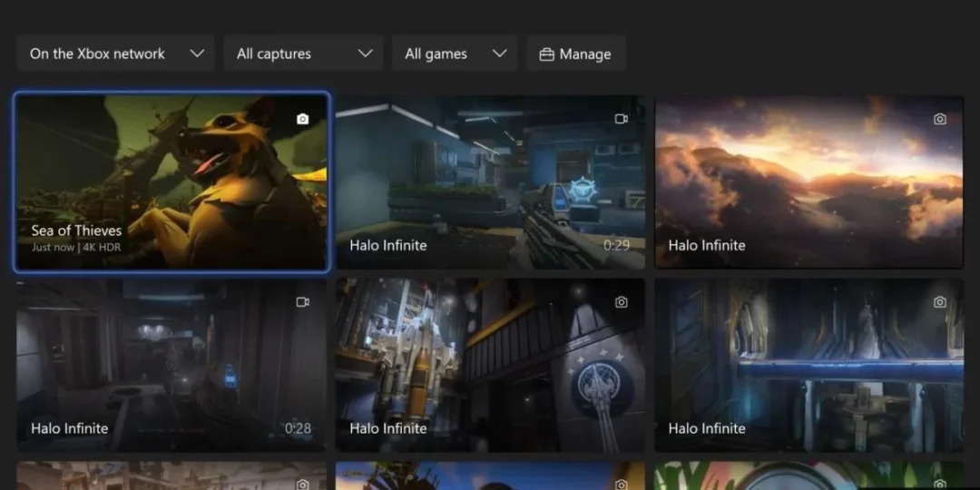Open the Halo Infinite rocket banner screenshot
This screenshot has height=490, width=980.
pyautogui.click(x=490, y=365)
